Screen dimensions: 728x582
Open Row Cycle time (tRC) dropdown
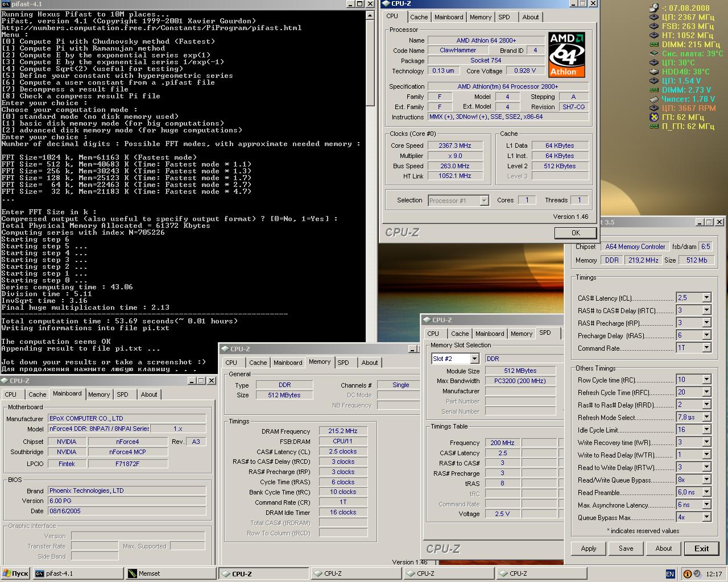[x=706, y=380]
